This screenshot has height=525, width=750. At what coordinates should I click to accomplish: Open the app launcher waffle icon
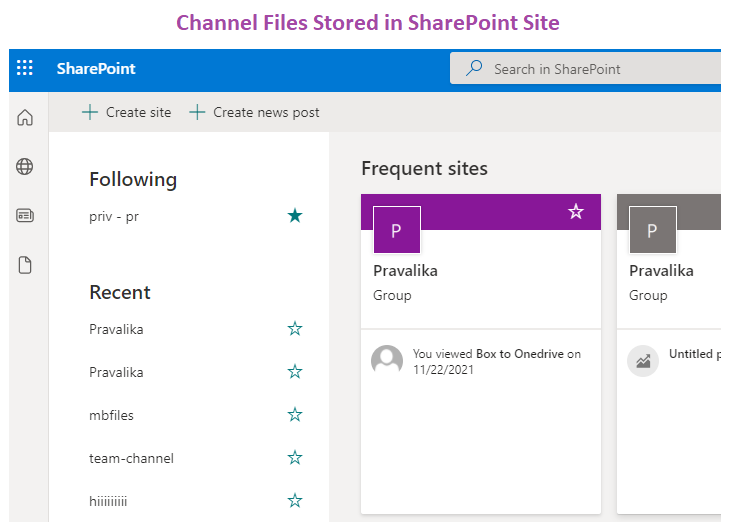[25, 68]
